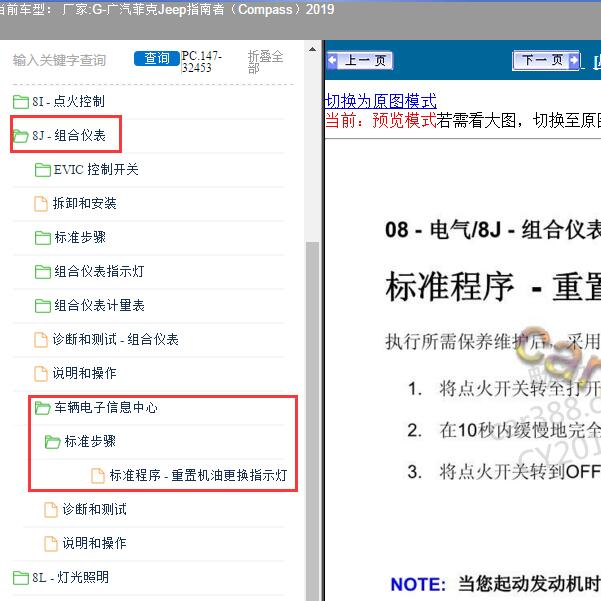
Task: Open 诊断和测试 under 车辆电子信息中心
Action: [94, 509]
